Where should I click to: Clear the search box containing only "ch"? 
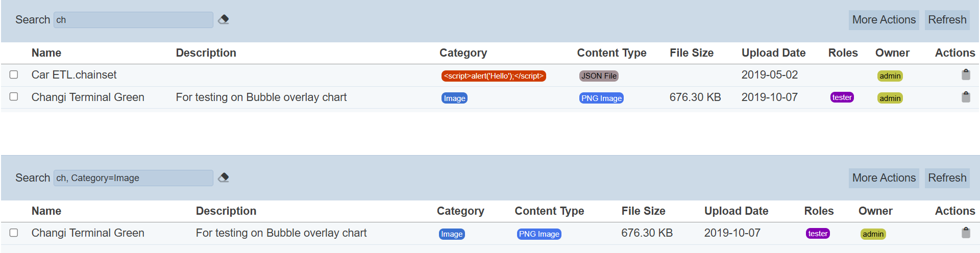tap(223, 20)
